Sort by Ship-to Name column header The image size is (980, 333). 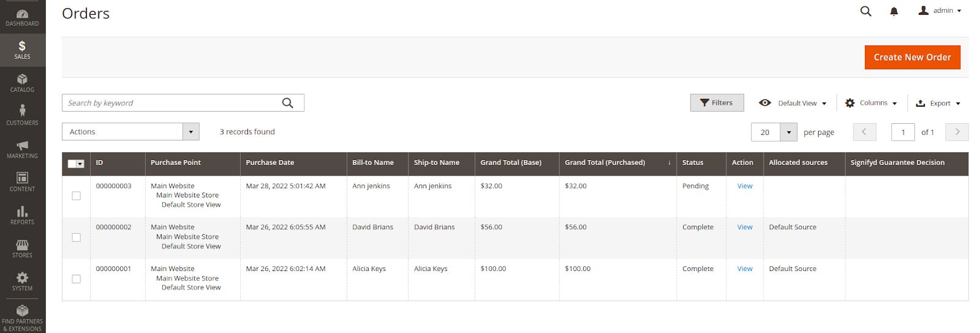[x=442, y=163]
